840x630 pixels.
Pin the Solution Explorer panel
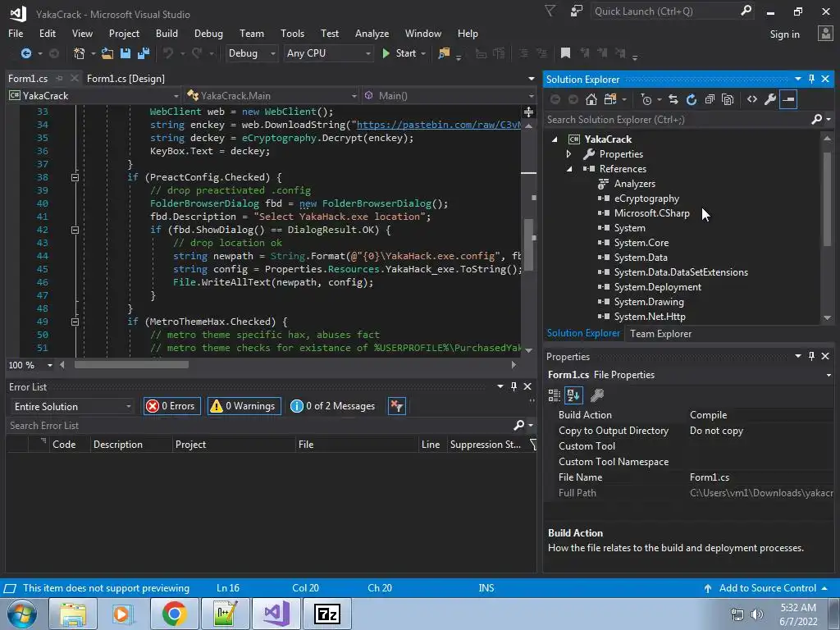tap(811, 79)
